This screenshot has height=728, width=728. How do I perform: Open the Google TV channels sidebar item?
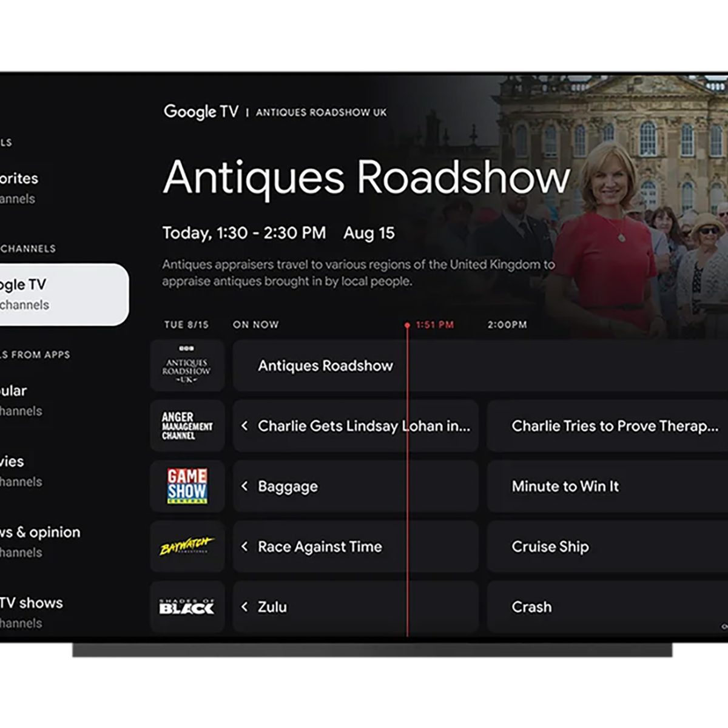point(64,294)
